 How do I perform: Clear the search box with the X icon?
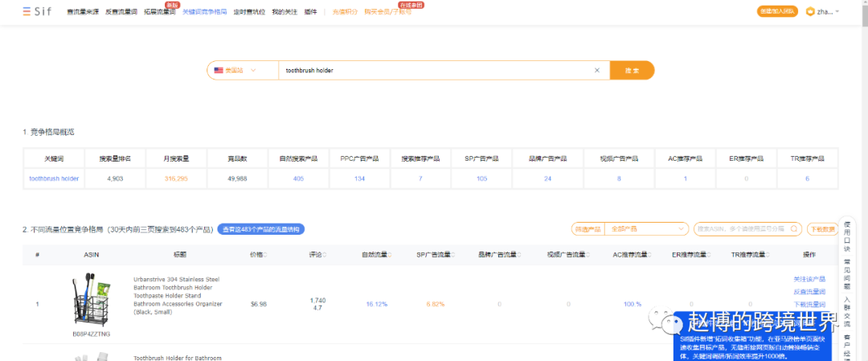[x=596, y=70]
